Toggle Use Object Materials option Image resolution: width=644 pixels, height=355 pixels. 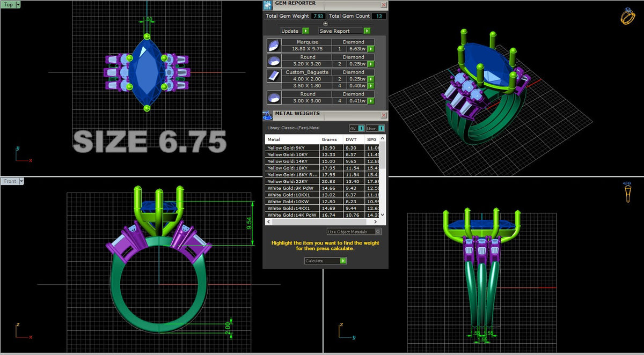(x=354, y=232)
